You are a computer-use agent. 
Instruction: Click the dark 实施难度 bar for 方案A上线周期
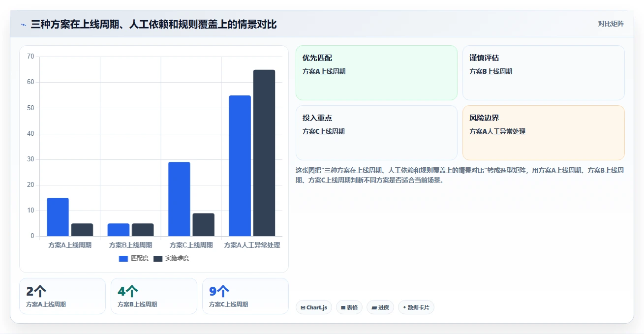pyautogui.click(x=82, y=230)
